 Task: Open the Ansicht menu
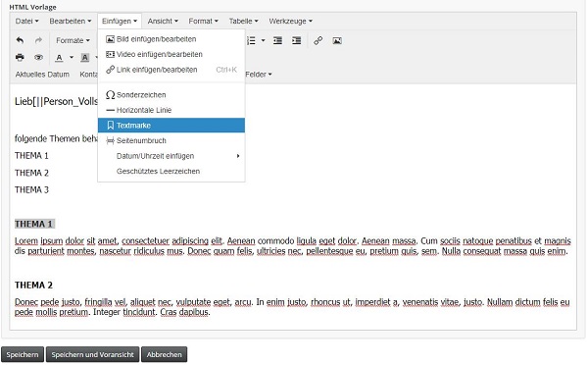click(163, 21)
